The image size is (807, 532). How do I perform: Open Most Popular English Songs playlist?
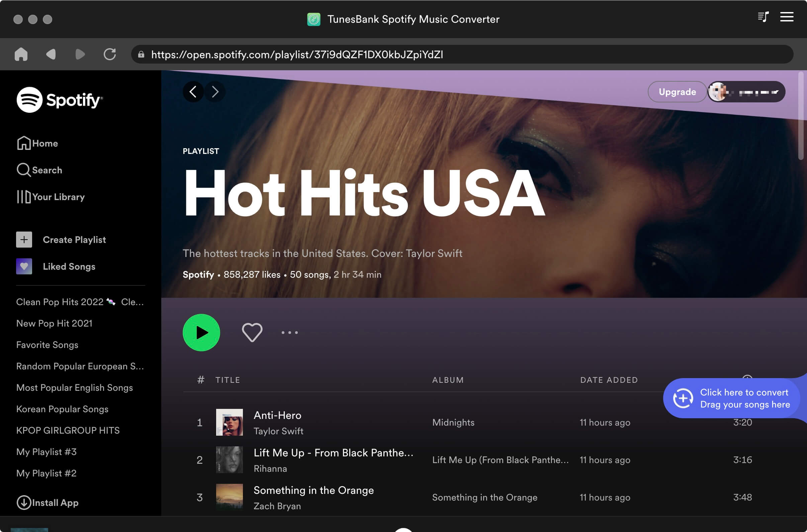[75, 387]
